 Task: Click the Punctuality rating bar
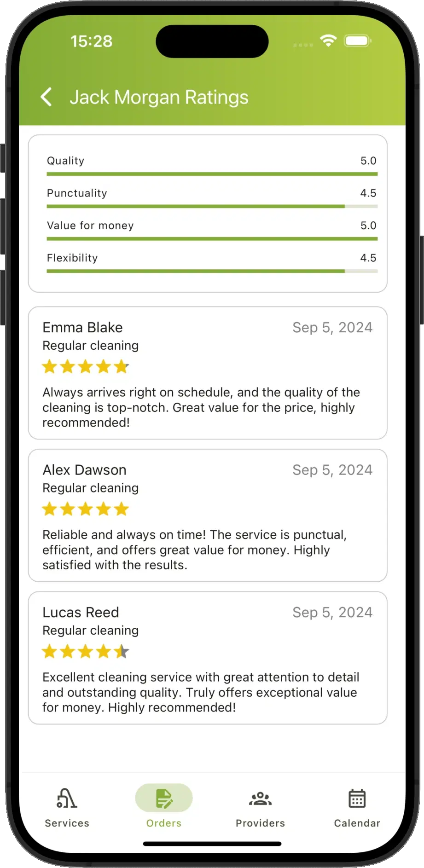212,206
